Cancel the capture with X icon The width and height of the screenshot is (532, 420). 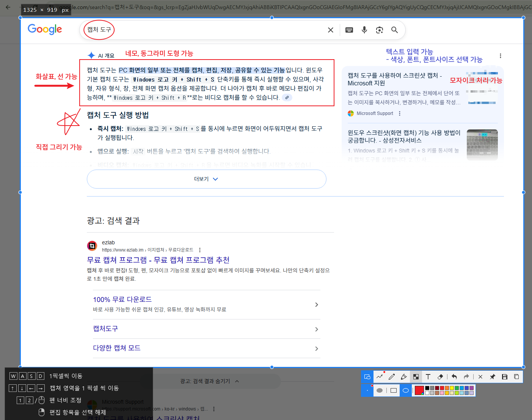click(480, 377)
